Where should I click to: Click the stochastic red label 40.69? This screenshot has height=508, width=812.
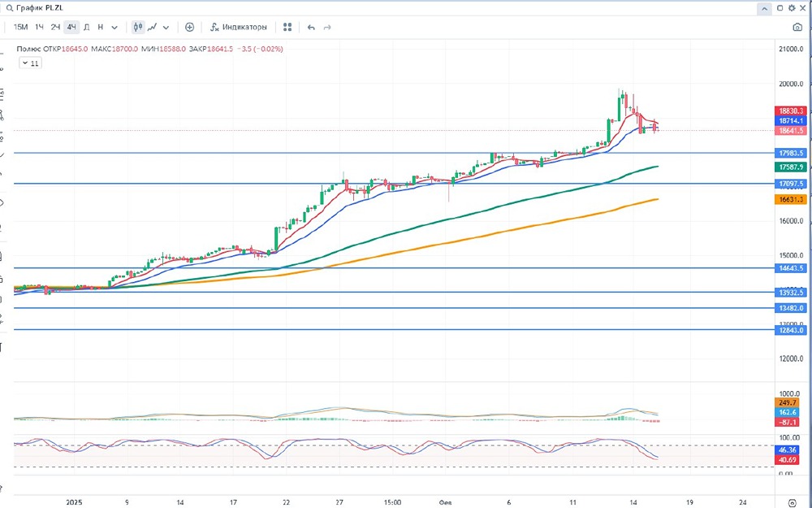click(787, 460)
